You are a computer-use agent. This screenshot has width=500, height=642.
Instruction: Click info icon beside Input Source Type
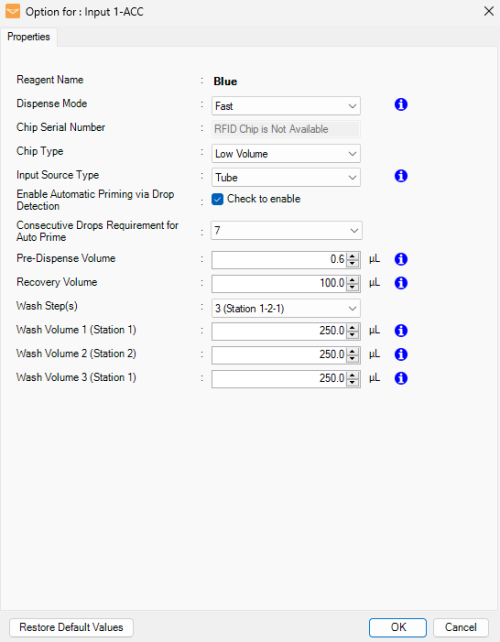point(401,176)
